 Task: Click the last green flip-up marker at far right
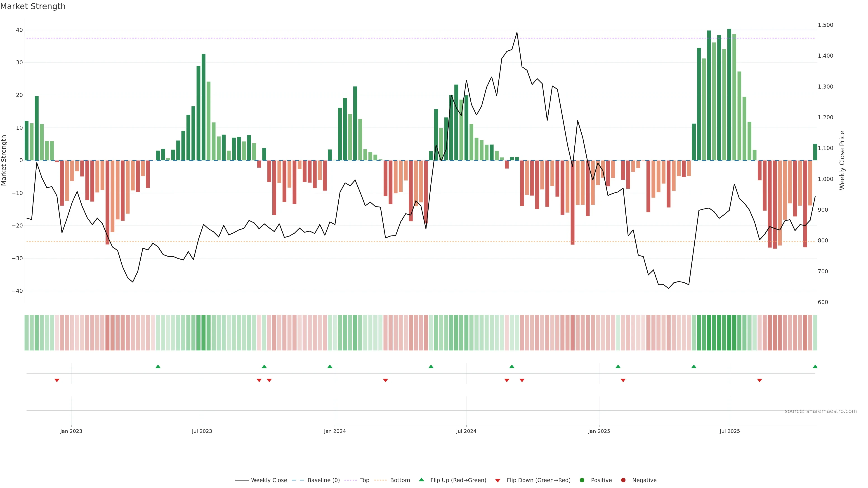(815, 366)
